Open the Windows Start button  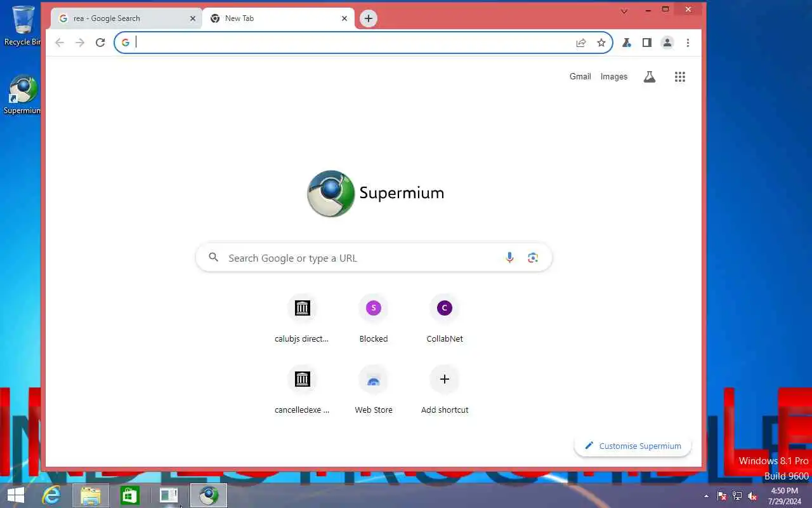click(x=15, y=495)
